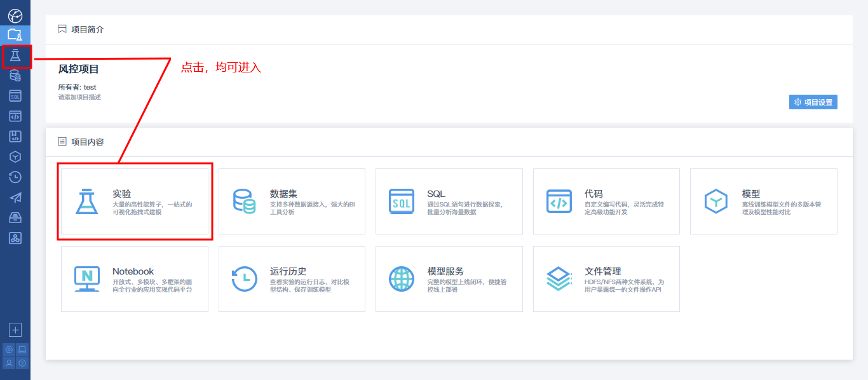Open the Notebook card title
The image size is (868, 380).
[133, 271]
